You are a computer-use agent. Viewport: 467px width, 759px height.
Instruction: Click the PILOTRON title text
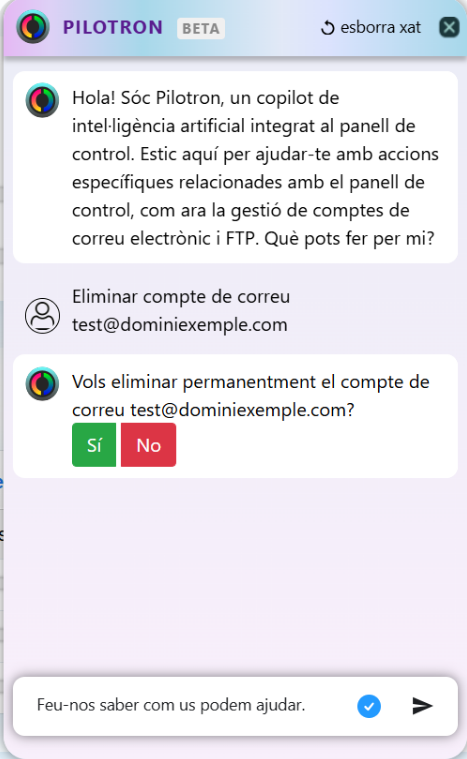[x=113, y=28]
